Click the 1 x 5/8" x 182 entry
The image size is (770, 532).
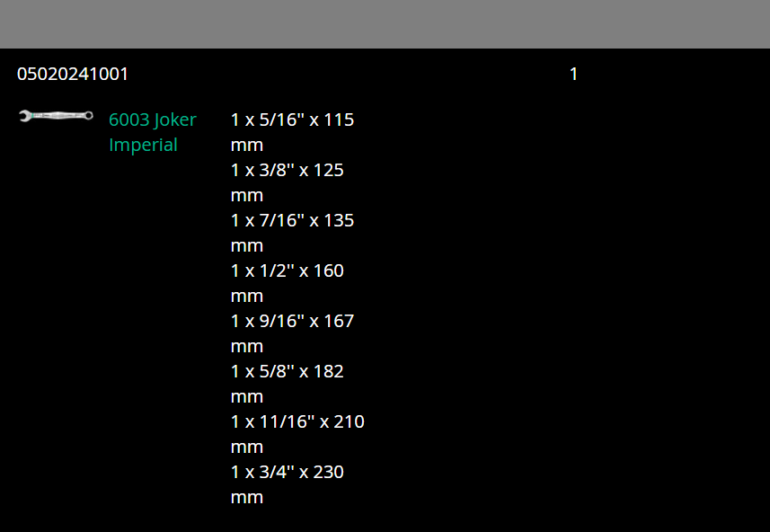tap(287, 371)
